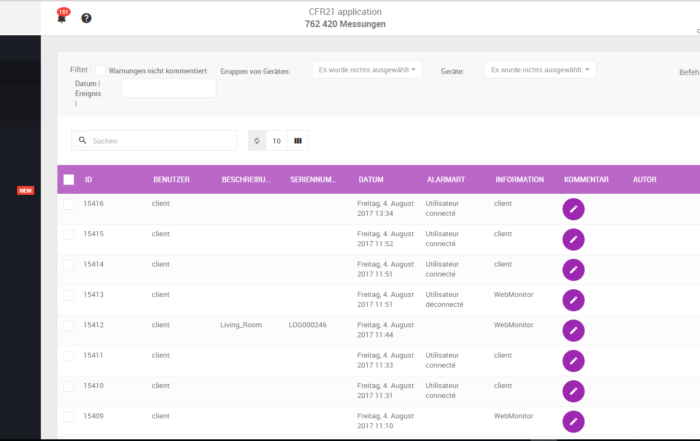Sort table by BESCHREIBU... column

pyautogui.click(x=246, y=179)
